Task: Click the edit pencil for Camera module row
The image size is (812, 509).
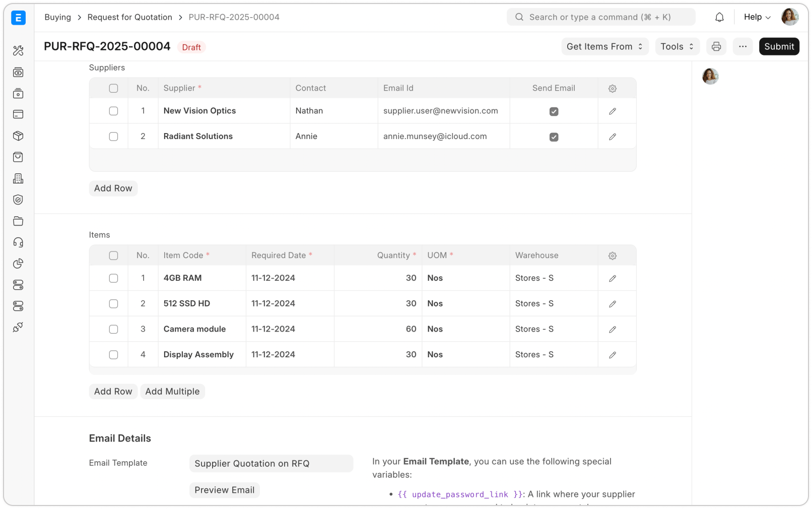Action: (612, 330)
